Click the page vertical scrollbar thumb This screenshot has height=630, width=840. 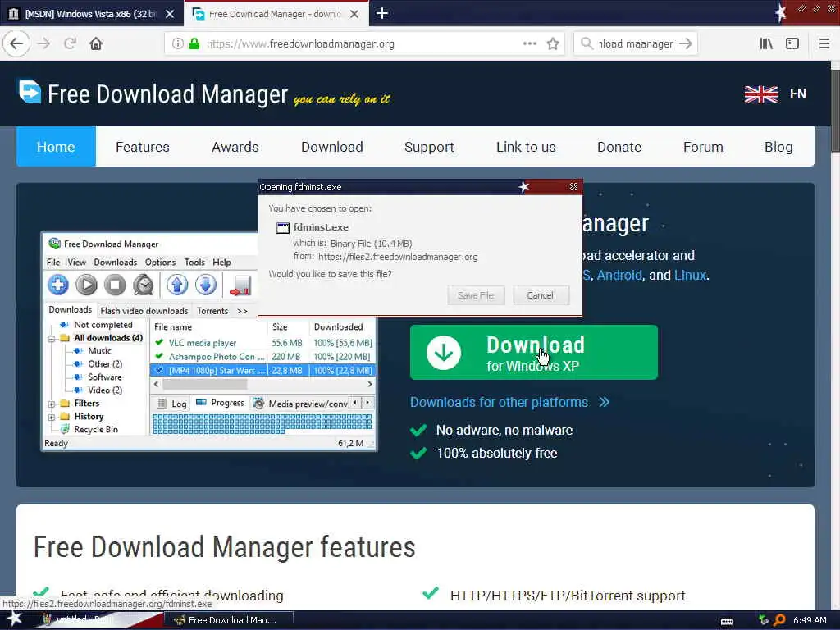(834, 111)
